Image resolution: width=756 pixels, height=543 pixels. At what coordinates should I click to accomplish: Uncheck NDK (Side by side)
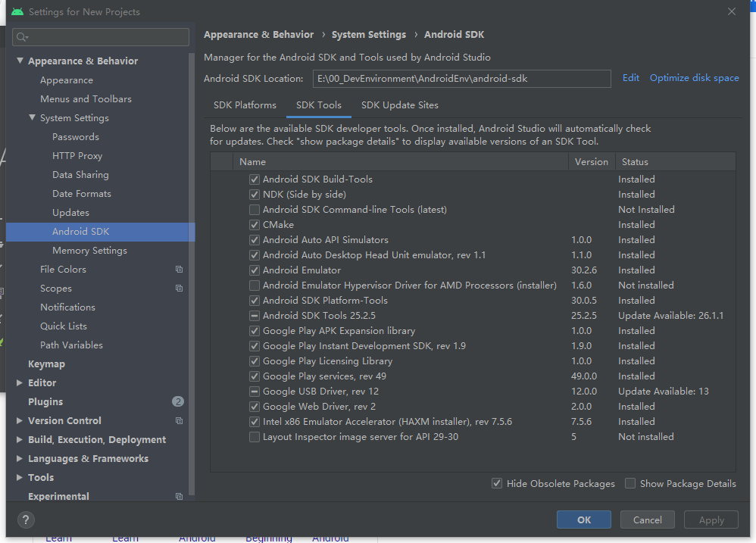(x=254, y=195)
